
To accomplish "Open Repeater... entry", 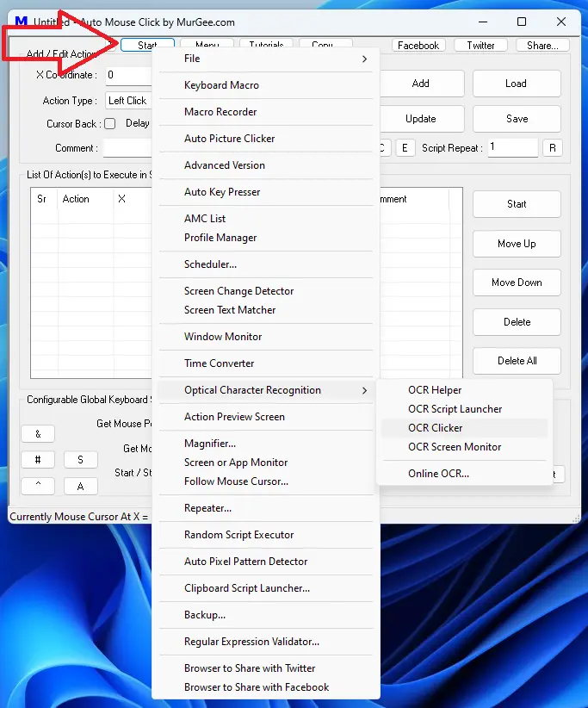I will point(266,508).
